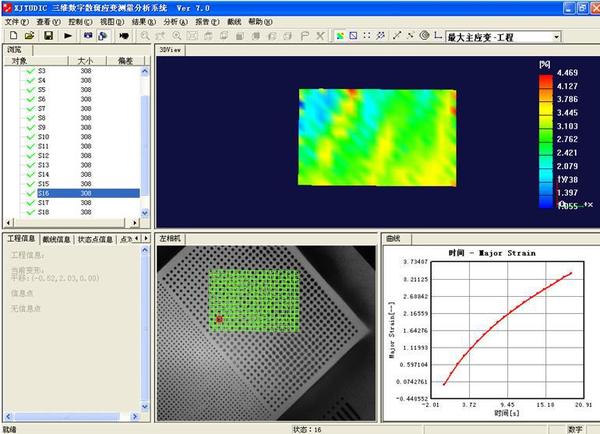Toggle the green check for stage S7
This screenshot has width=600, height=434.
[31, 108]
